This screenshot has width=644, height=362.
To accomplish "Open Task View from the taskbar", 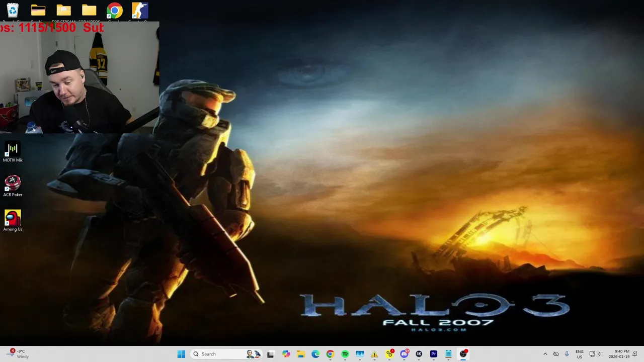I will tap(270, 354).
